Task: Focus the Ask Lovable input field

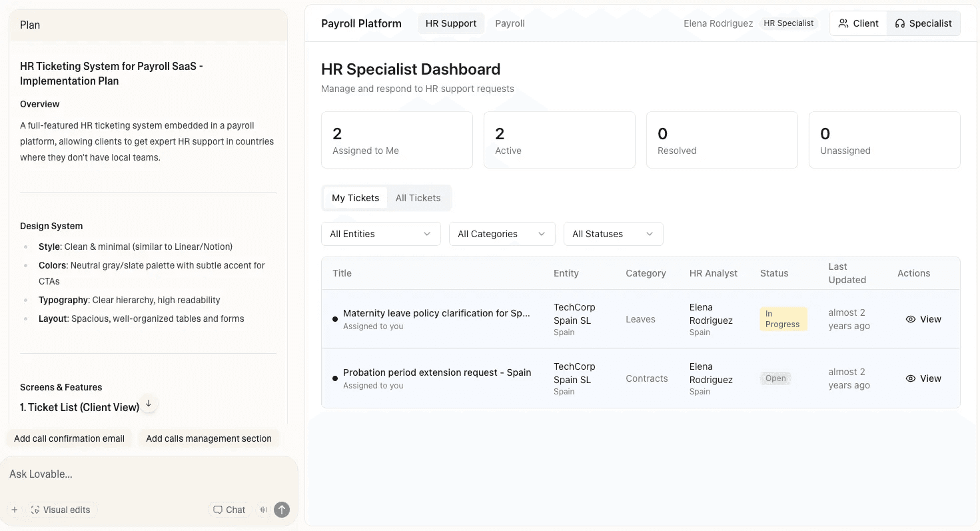Action: [x=147, y=474]
